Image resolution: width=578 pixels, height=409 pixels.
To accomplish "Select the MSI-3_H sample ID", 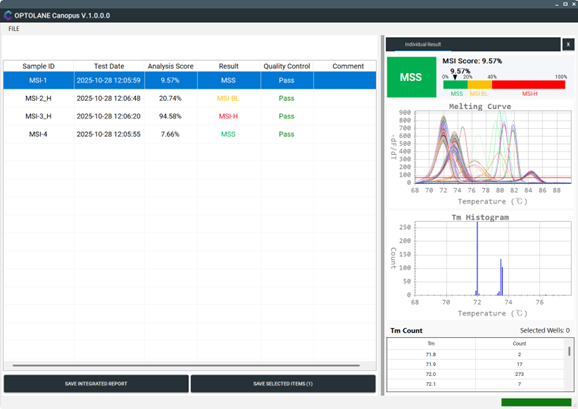I will (x=38, y=116).
